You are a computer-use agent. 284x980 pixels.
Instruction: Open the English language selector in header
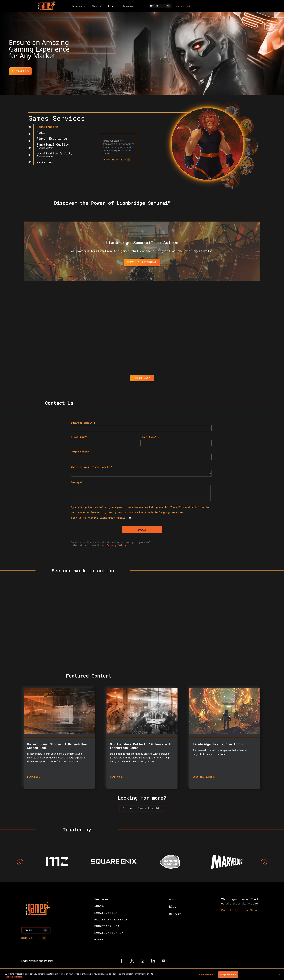[160, 6]
